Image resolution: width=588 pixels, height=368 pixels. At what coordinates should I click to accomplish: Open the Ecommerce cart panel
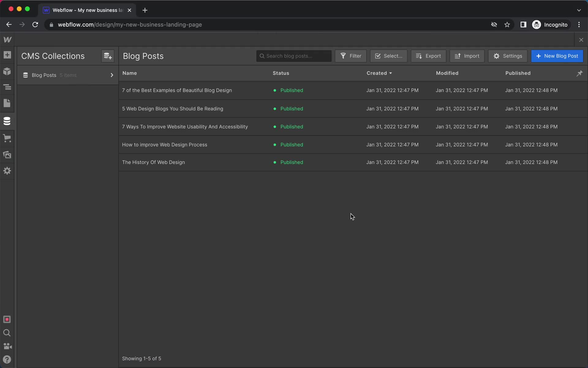tap(7, 138)
